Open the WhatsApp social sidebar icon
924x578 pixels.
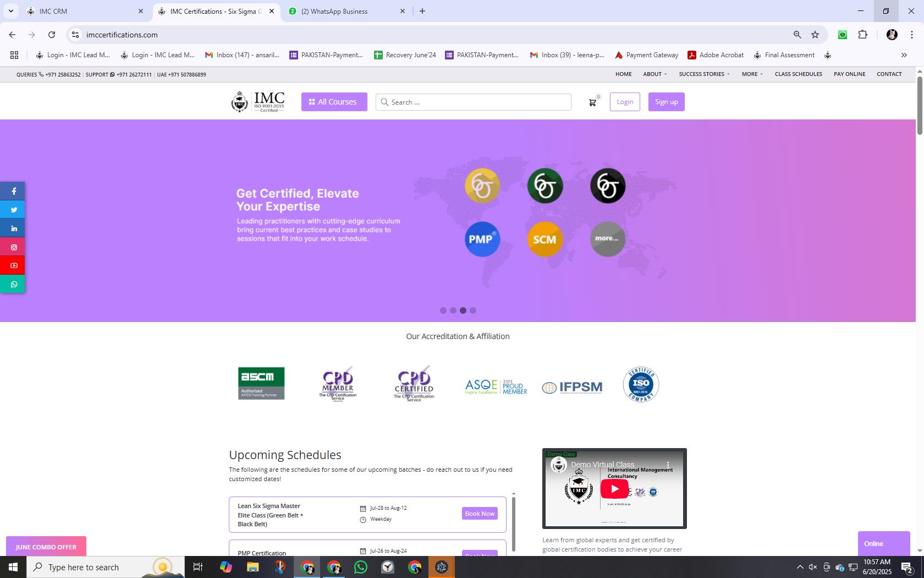click(12, 285)
